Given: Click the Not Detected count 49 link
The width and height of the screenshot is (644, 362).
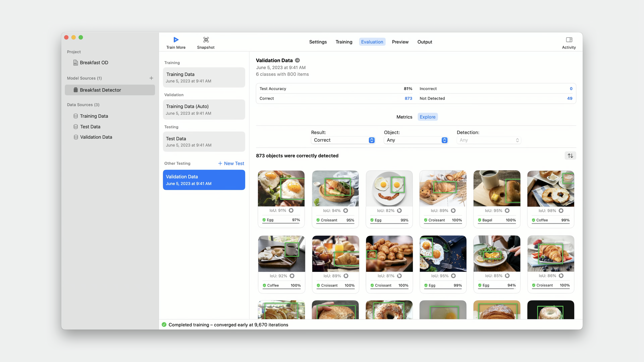Looking at the screenshot, I should pyautogui.click(x=570, y=98).
